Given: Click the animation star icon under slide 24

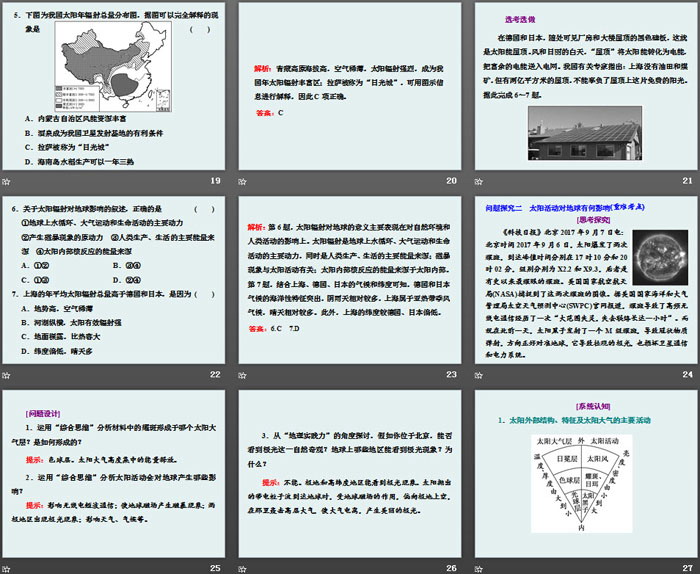Looking at the screenshot, I should (479, 375).
